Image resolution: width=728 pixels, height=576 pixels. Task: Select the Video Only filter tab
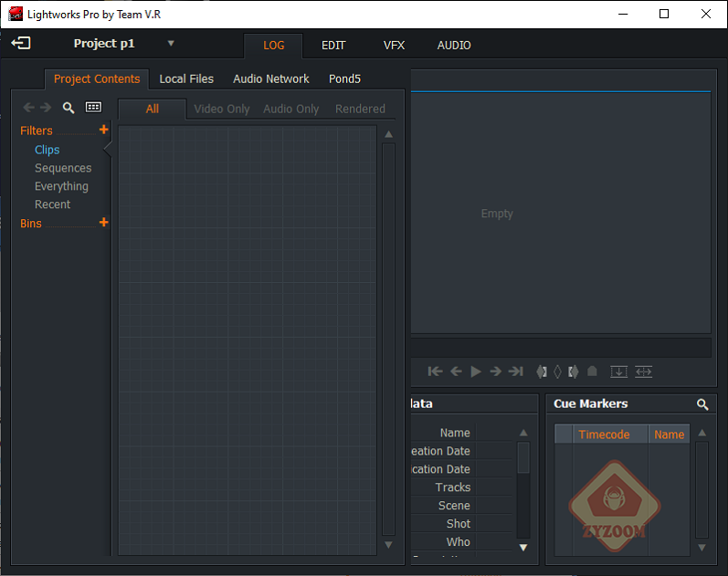click(221, 109)
